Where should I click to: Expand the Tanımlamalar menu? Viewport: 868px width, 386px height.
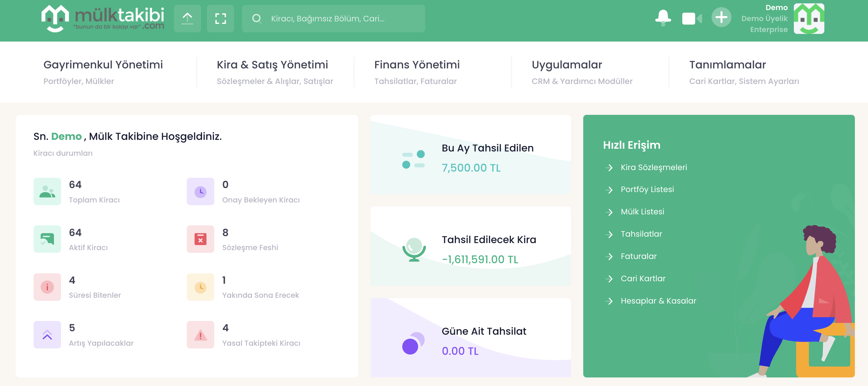click(x=728, y=65)
